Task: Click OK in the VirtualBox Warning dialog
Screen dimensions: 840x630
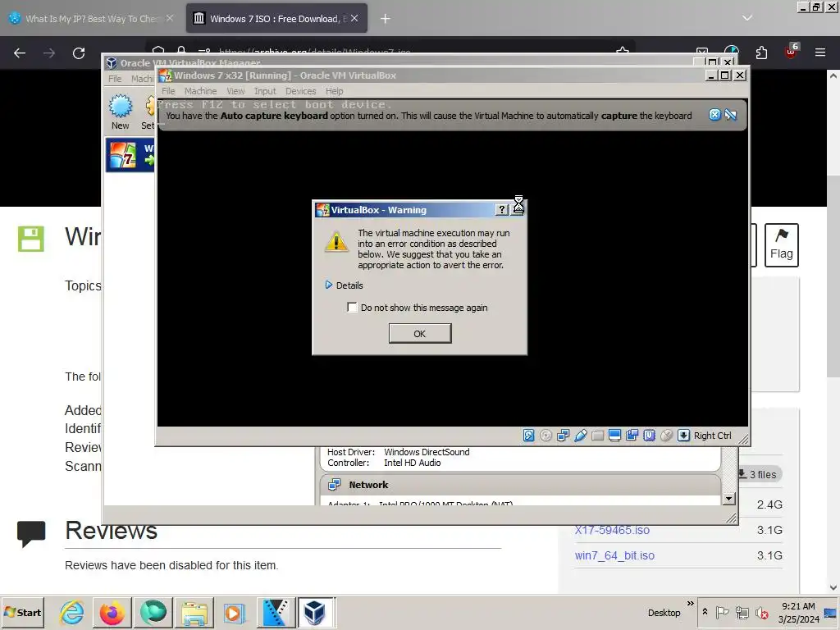Action: click(x=419, y=334)
